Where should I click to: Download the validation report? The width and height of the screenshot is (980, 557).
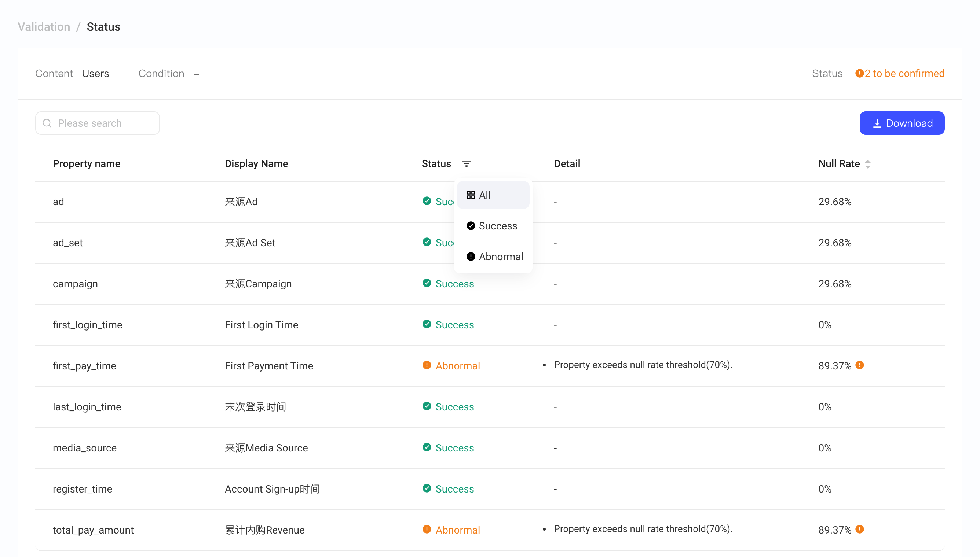coord(902,123)
